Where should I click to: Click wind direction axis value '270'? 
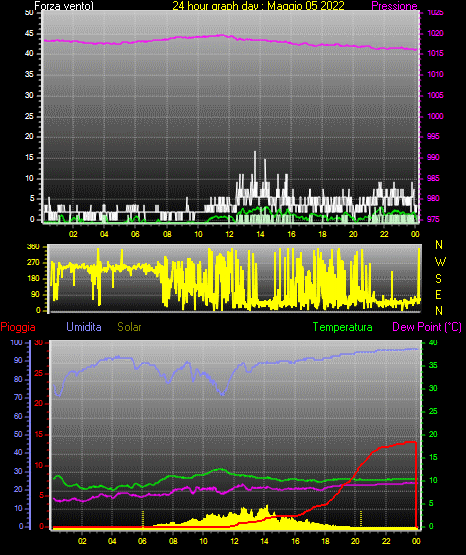[x=33, y=263]
